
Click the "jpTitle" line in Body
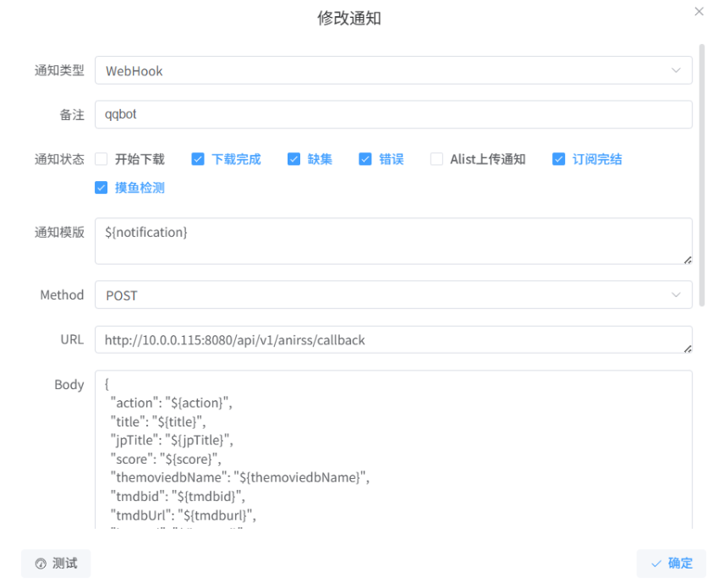pos(172,440)
